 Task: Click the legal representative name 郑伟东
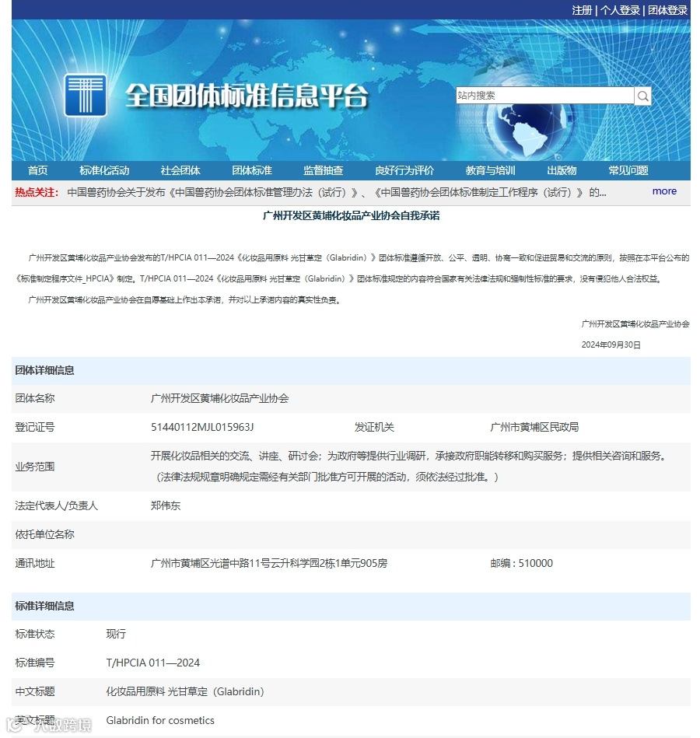(166, 505)
